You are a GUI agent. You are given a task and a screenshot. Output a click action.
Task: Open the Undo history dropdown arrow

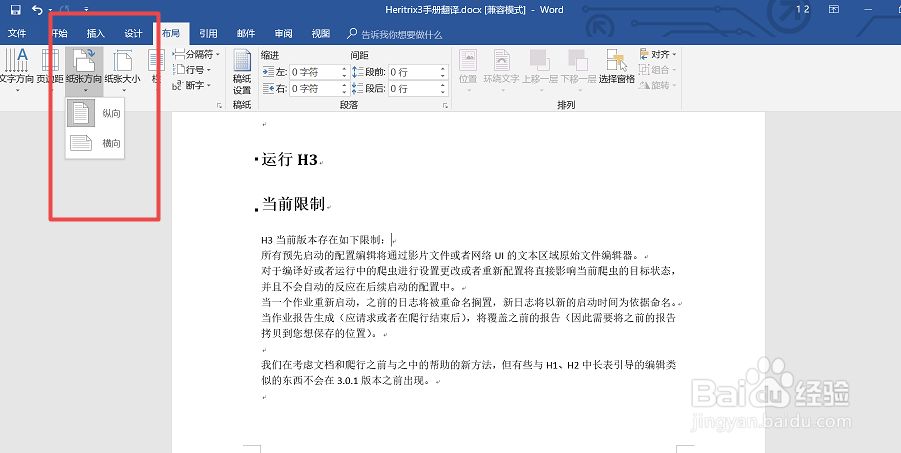[x=50, y=10]
